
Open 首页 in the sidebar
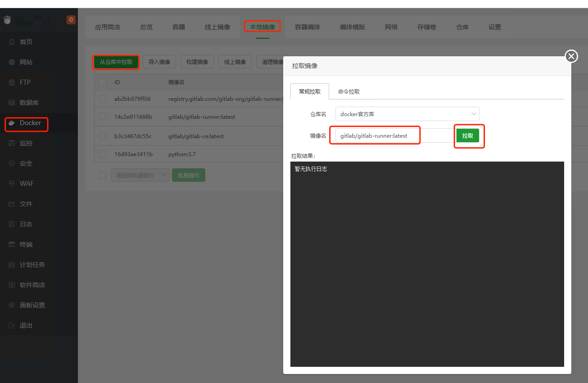tap(26, 42)
